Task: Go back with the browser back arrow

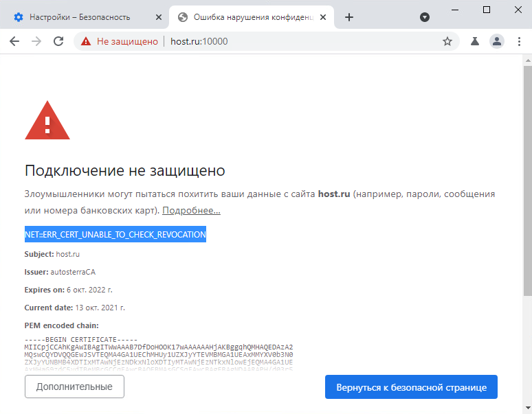Action: [14, 41]
